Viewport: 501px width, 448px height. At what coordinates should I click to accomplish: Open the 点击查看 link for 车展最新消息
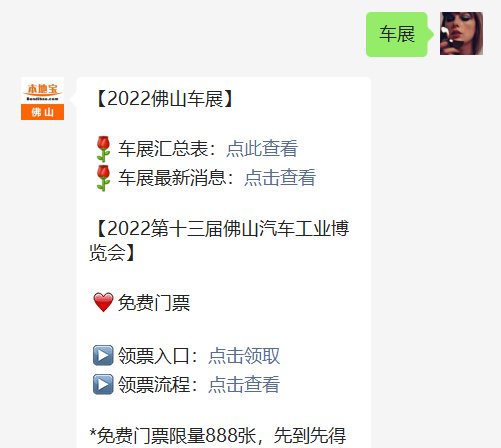[280, 178]
